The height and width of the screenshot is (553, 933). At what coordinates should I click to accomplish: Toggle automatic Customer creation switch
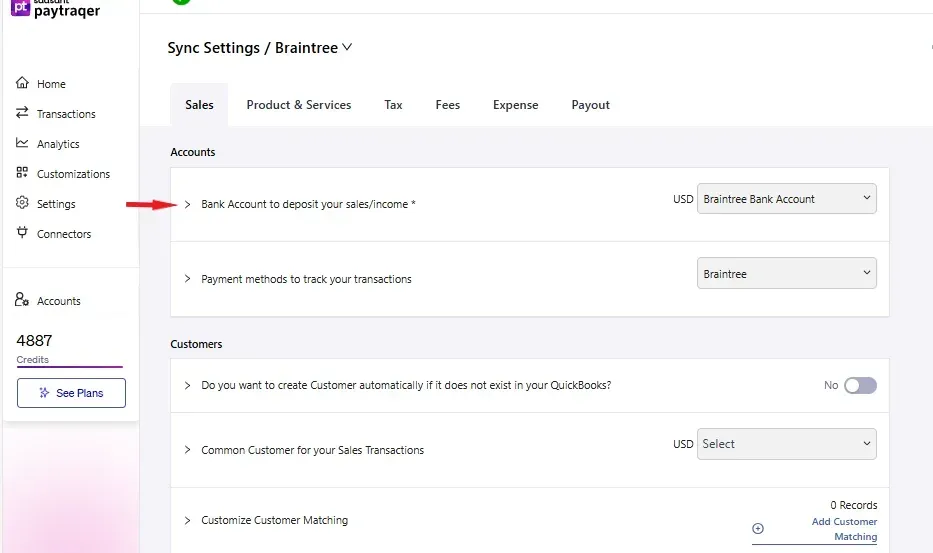click(860, 386)
